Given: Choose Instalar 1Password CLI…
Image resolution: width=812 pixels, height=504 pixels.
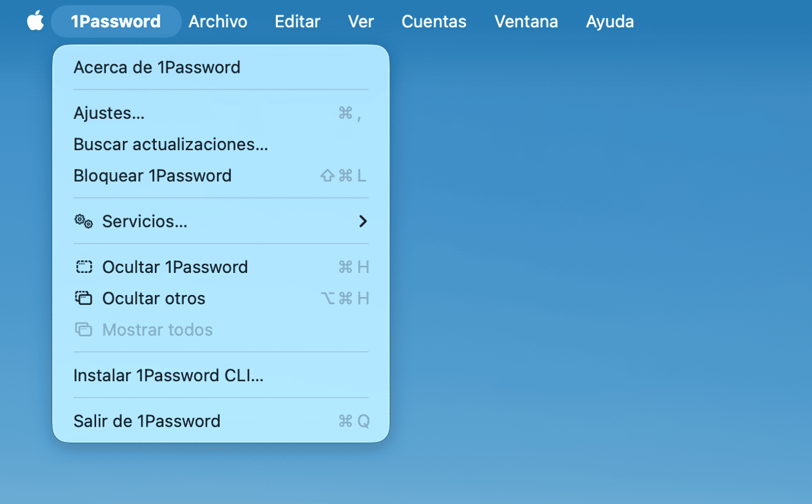Looking at the screenshot, I should (168, 375).
